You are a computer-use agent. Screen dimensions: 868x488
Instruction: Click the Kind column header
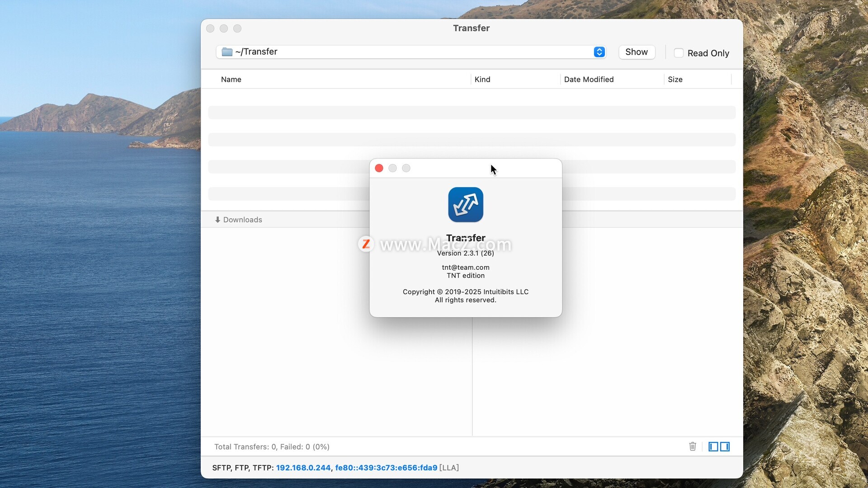point(482,80)
